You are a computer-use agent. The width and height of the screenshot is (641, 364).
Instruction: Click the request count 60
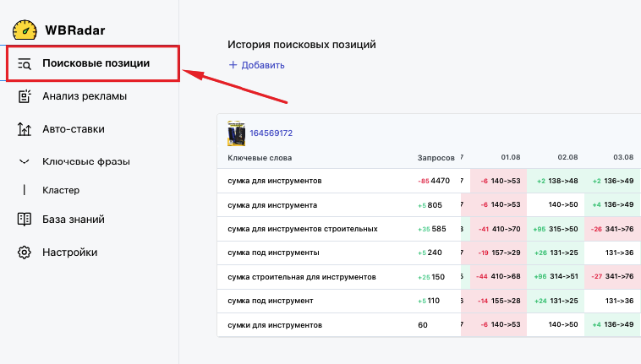tap(423, 325)
